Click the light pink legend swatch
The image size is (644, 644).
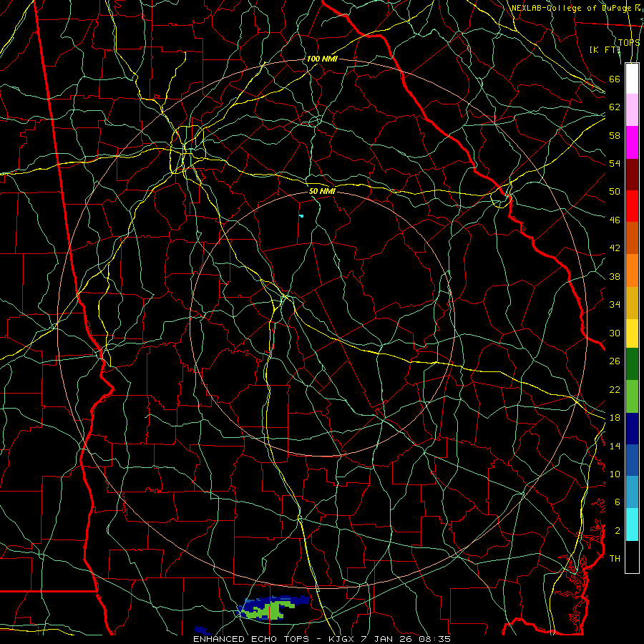tap(632, 109)
